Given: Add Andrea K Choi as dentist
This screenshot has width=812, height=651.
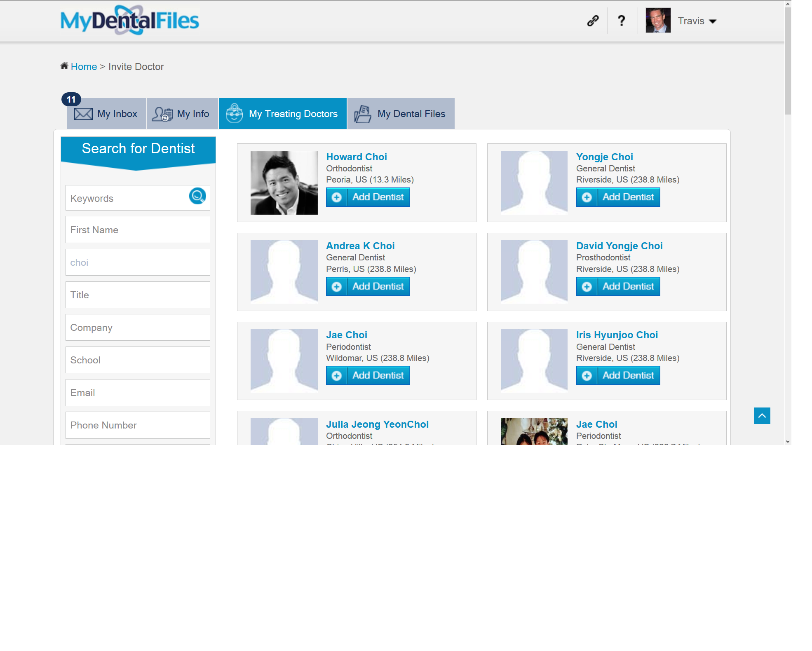Looking at the screenshot, I should tap(368, 286).
